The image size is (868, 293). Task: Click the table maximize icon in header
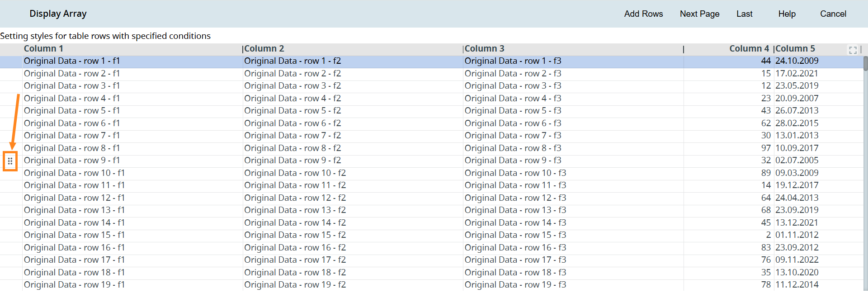point(853,50)
